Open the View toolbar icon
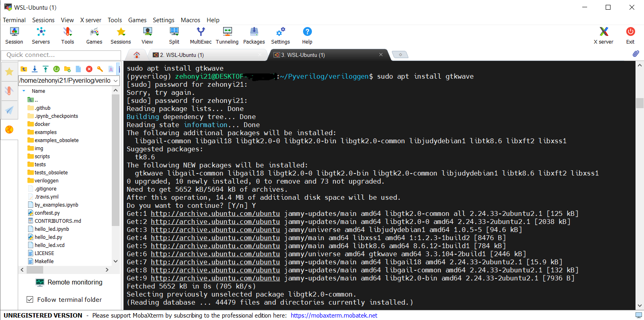 coord(147,35)
